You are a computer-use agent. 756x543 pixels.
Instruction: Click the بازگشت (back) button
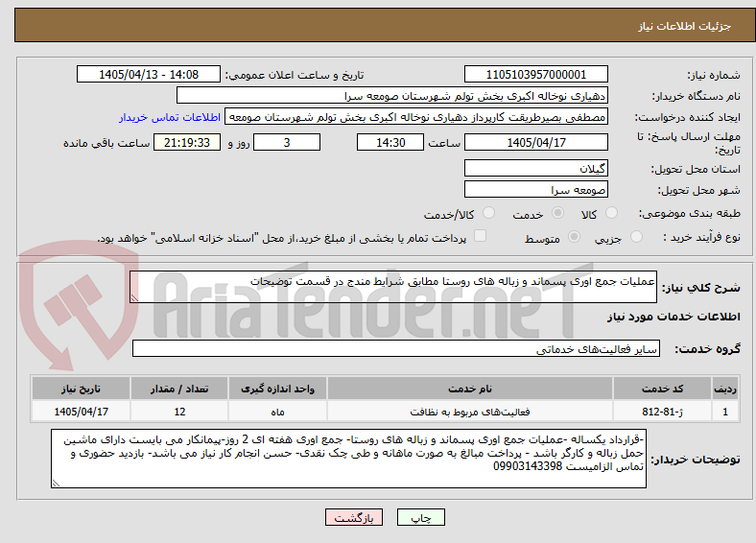(x=354, y=517)
